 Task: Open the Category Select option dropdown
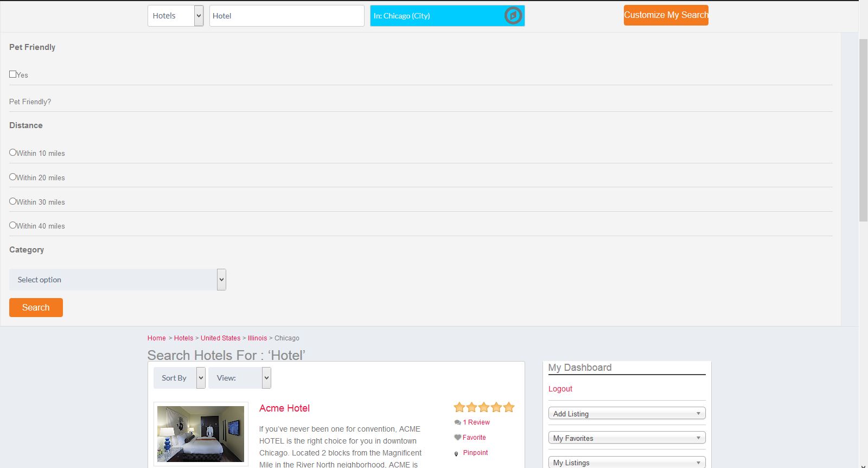(118, 280)
